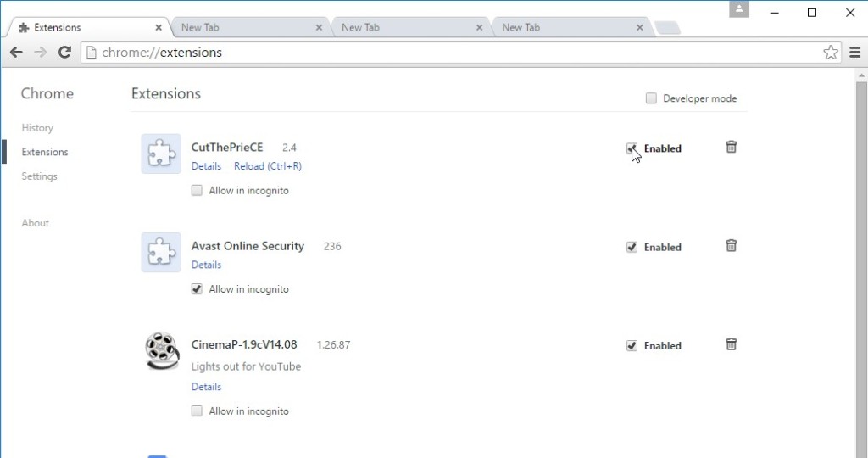Open a new tab with the new-tab button
Image resolution: width=868 pixels, height=458 pixels.
(x=668, y=28)
